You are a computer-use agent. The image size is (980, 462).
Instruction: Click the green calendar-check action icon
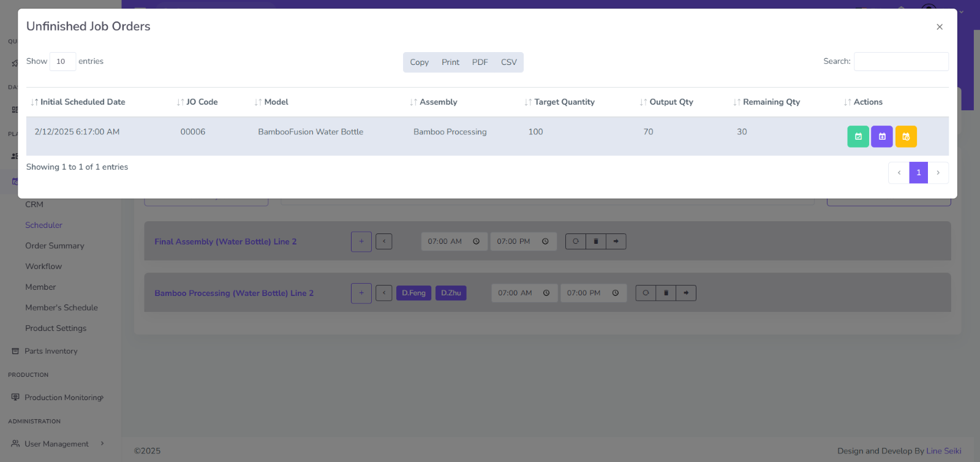(858, 137)
